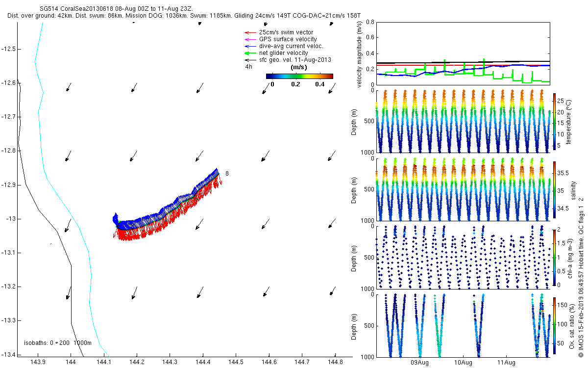Click the '(m/s)' color bar title

(x=299, y=67)
